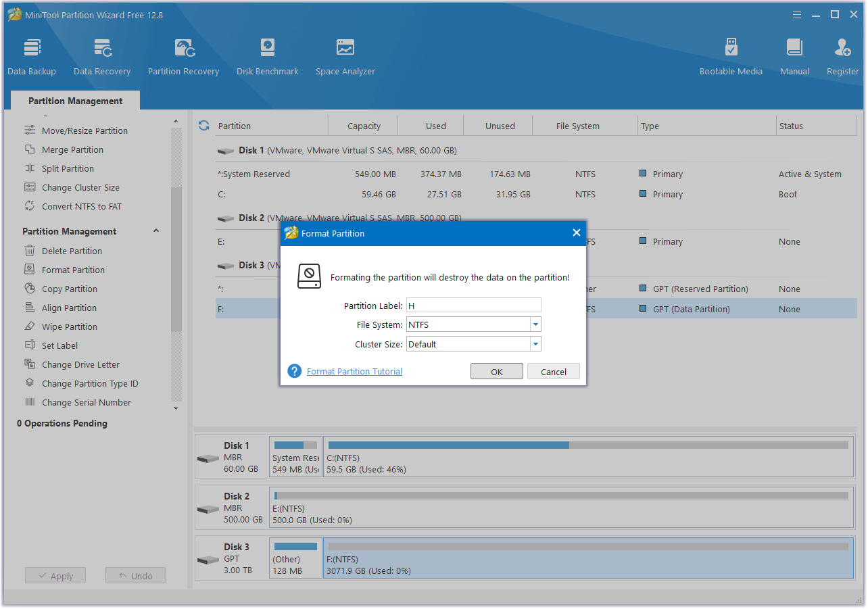Switch to Partition Management tab
This screenshot has height=609, width=868.
pyautogui.click(x=76, y=101)
